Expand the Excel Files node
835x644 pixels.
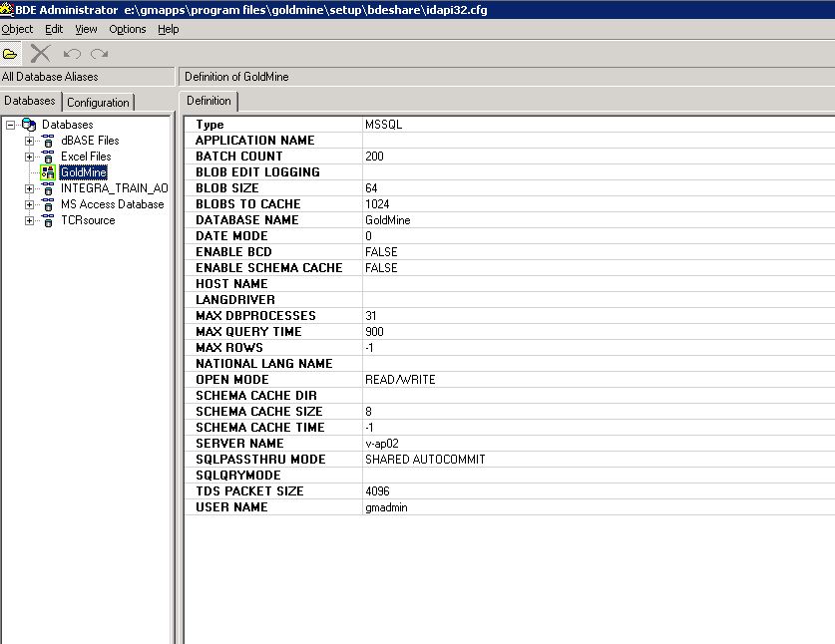tap(29, 157)
